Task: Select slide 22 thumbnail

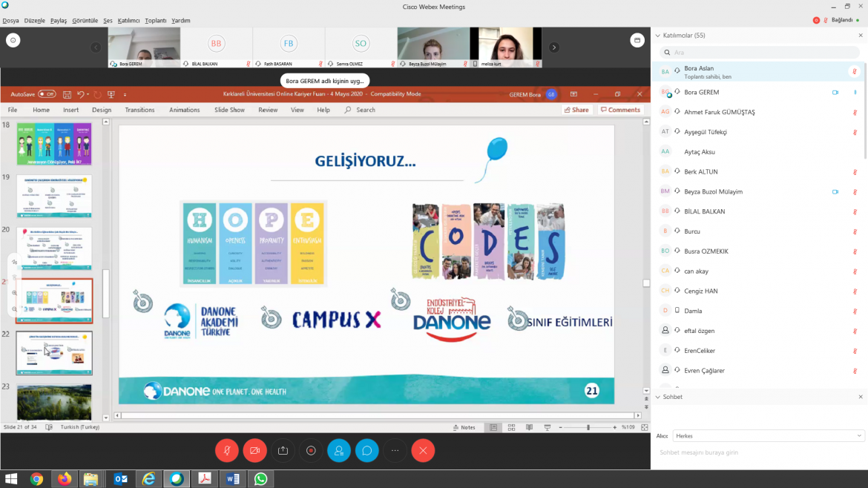Action: coord(54,353)
